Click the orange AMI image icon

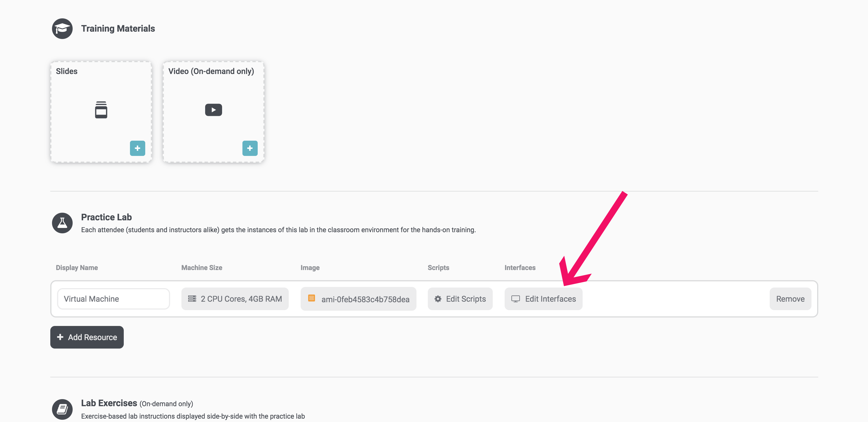pos(311,299)
